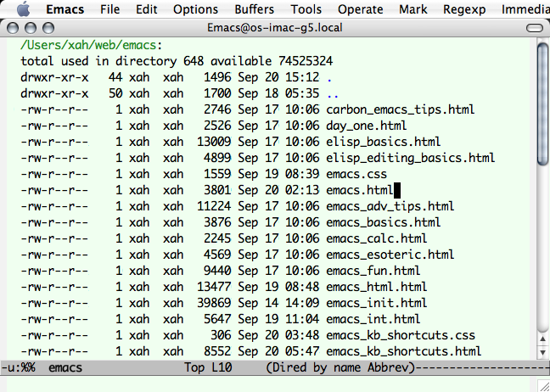Click the date 'Sep 20 02:13' of emacs.html

coord(278,190)
